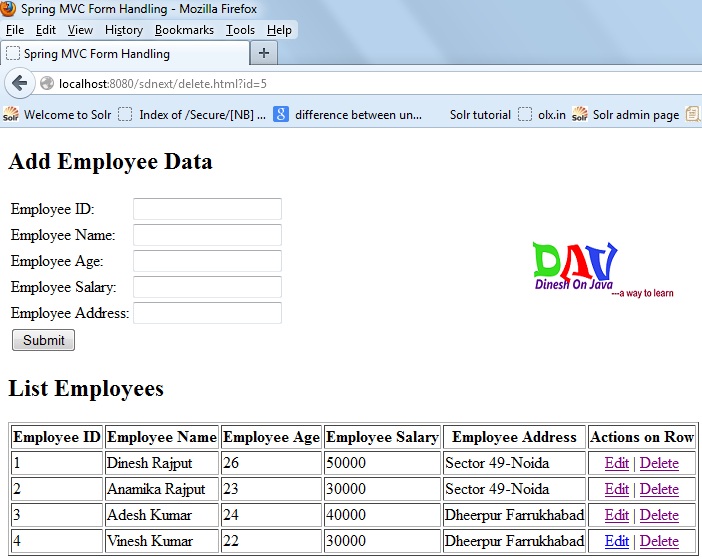Click the Anamika Rajput name cell
702x559 pixels.
pos(162,489)
